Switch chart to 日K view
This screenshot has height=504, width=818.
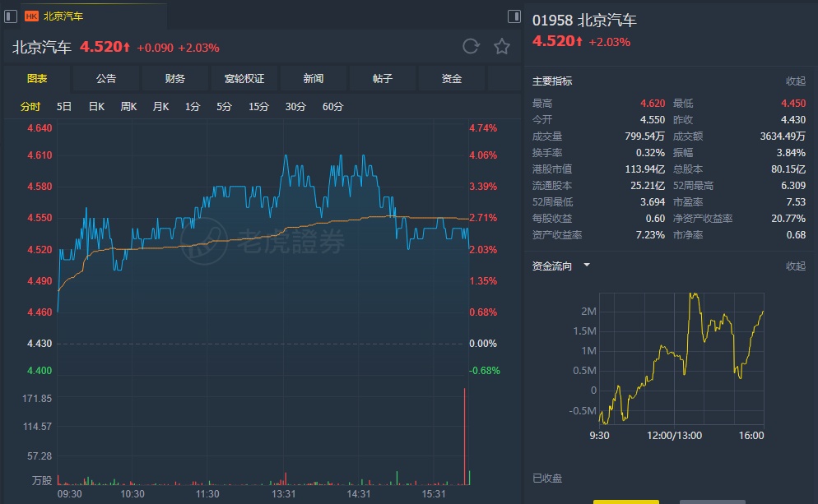tap(96, 107)
